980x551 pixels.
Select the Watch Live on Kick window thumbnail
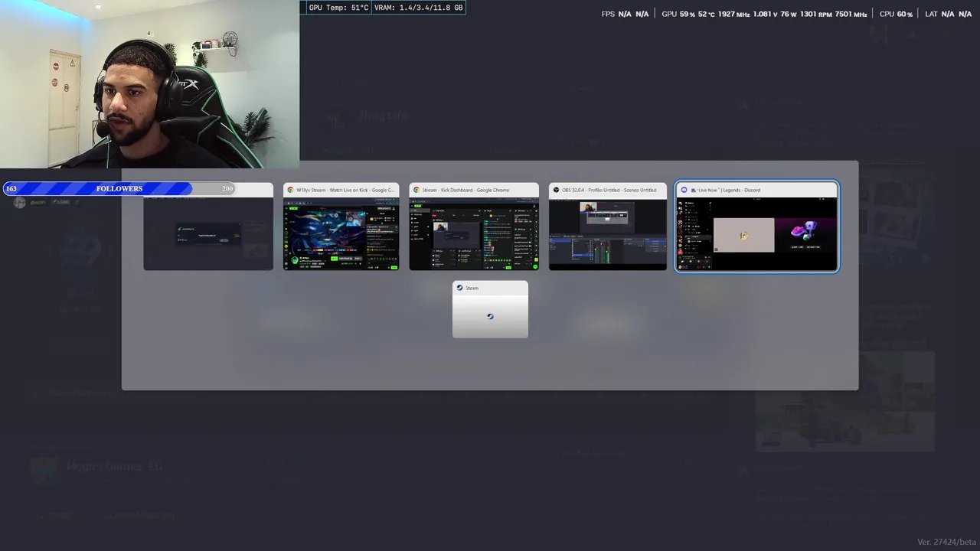(x=341, y=227)
